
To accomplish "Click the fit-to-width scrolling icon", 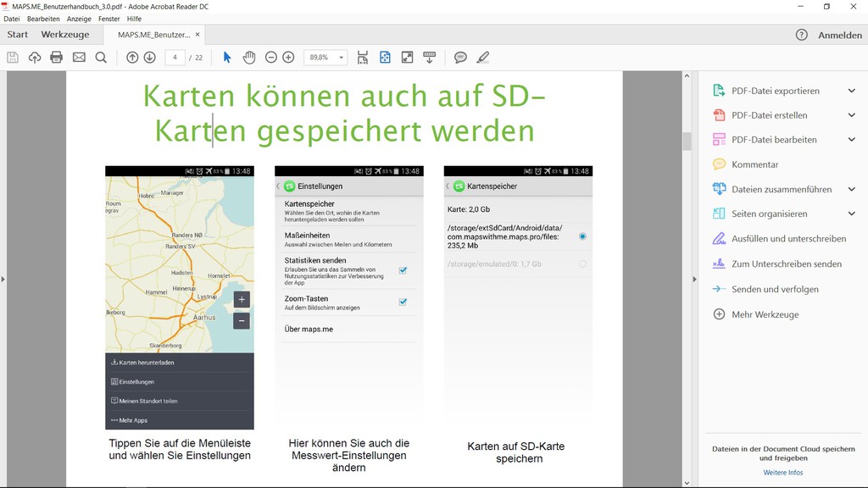I will (x=363, y=57).
